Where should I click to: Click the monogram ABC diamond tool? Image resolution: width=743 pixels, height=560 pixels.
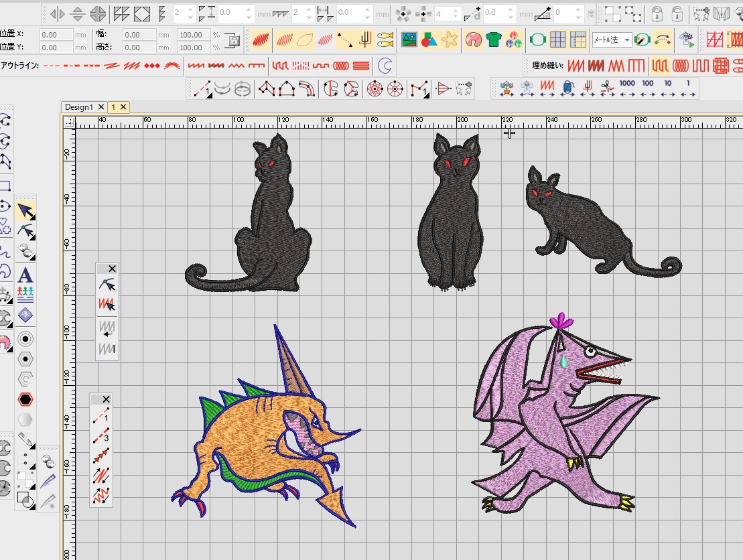25,315
